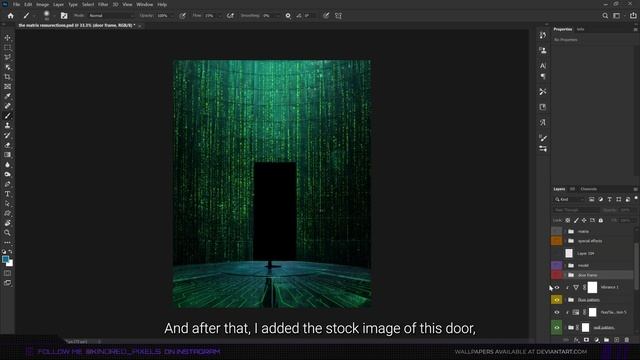Select the door frame layer group
The width and height of the screenshot is (640, 360).
click(x=599, y=275)
